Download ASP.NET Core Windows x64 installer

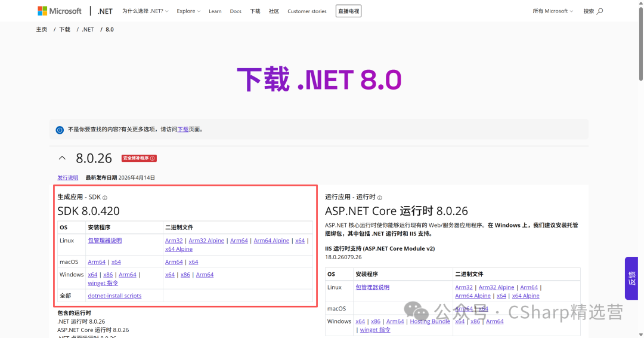tap(360, 321)
